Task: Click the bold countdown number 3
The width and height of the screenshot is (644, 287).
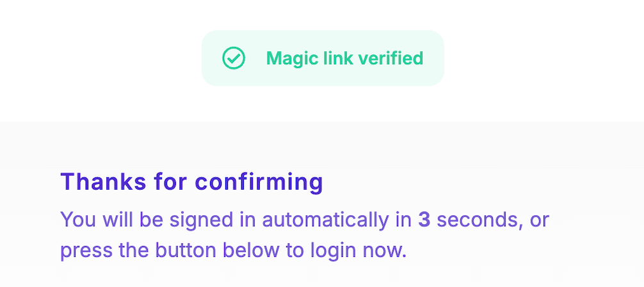Action: tap(424, 220)
